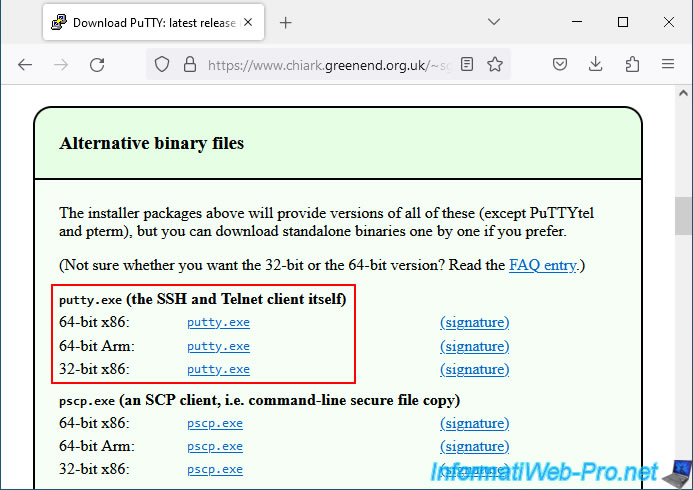Screen dimensions: 693x490
Task: Click the vertical scrollbar thumb
Action: coord(683,216)
